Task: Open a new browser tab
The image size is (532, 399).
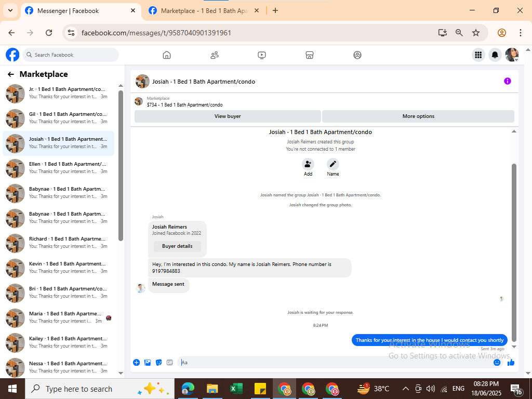Action: (275, 10)
